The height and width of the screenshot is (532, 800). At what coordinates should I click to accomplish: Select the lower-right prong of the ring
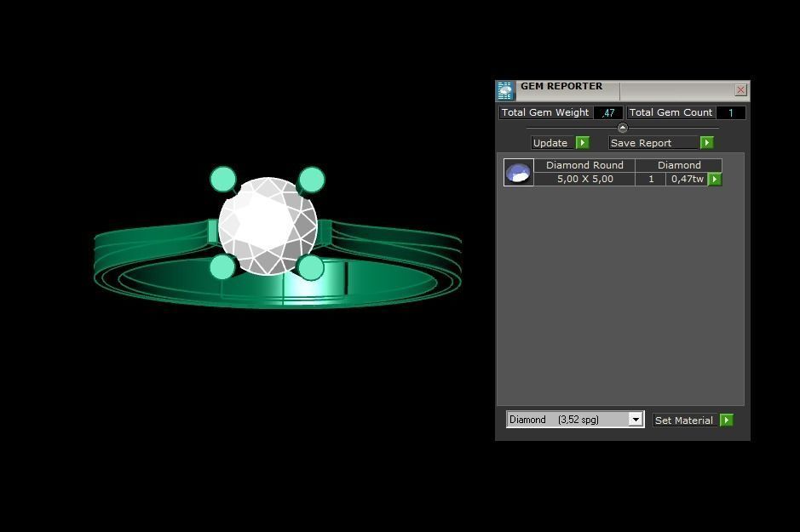[311, 267]
